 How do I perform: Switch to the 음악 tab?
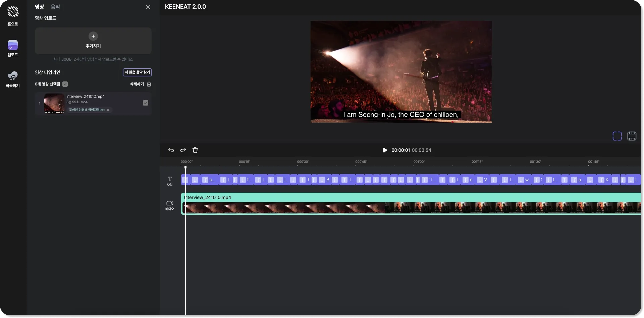55,7
